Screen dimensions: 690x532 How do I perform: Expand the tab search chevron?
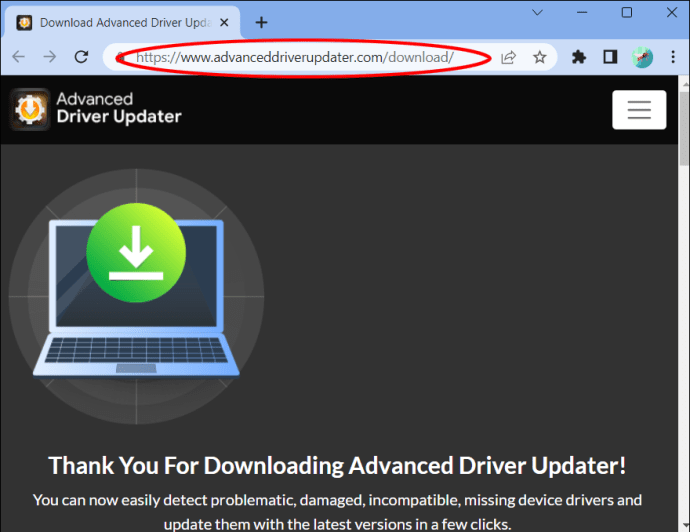537,12
